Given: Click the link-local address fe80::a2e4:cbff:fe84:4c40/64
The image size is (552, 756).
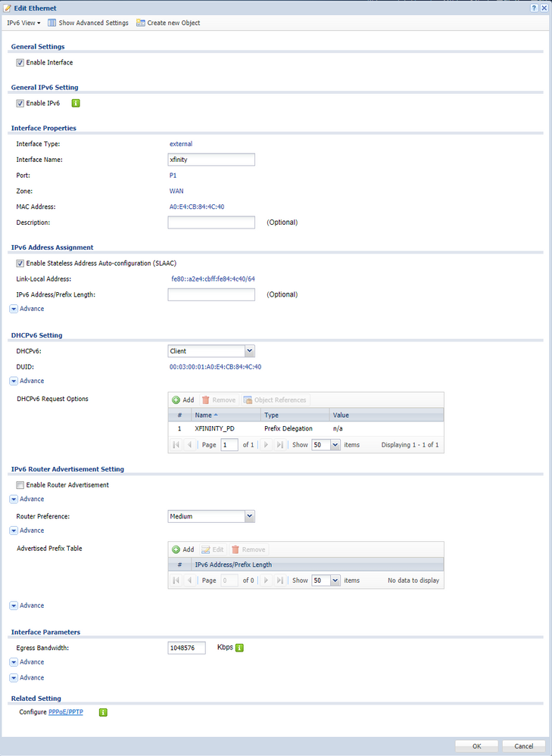Looking at the screenshot, I should 214,278.
